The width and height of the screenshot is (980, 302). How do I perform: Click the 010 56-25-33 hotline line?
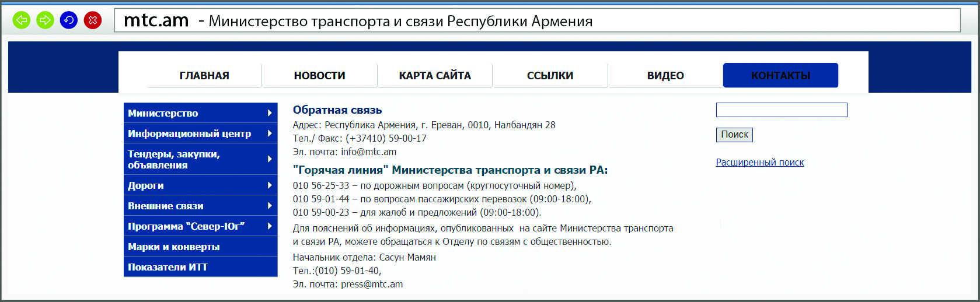[435, 185]
